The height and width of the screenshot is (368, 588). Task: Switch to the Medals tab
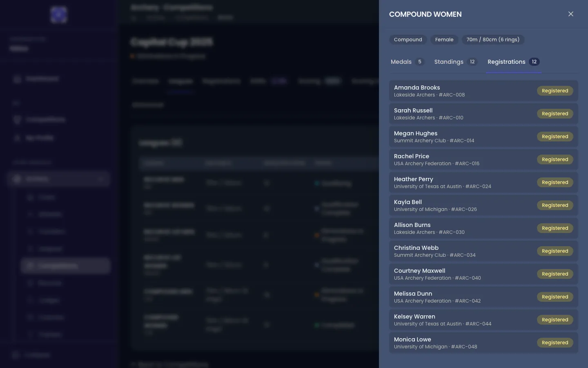point(407,62)
